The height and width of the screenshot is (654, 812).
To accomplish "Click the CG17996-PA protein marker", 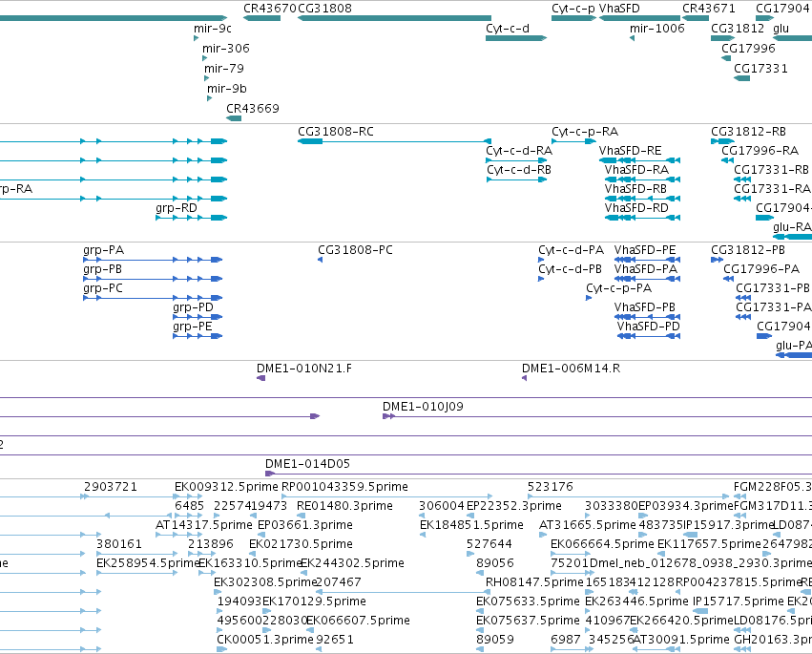I will [x=729, y=279].
